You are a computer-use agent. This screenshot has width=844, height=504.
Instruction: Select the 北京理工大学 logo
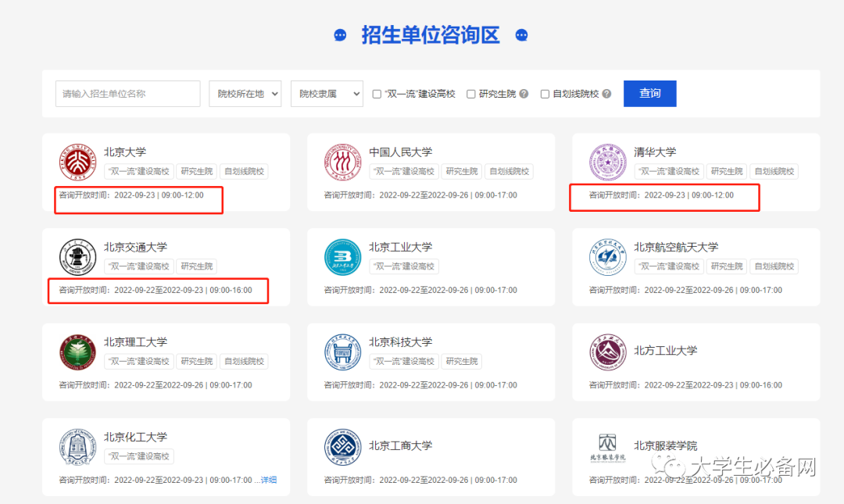77,352
